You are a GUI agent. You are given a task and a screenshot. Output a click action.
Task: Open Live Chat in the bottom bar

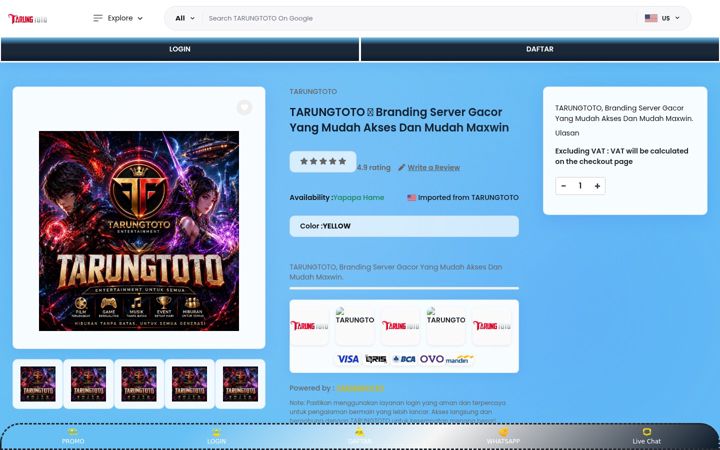647,437
